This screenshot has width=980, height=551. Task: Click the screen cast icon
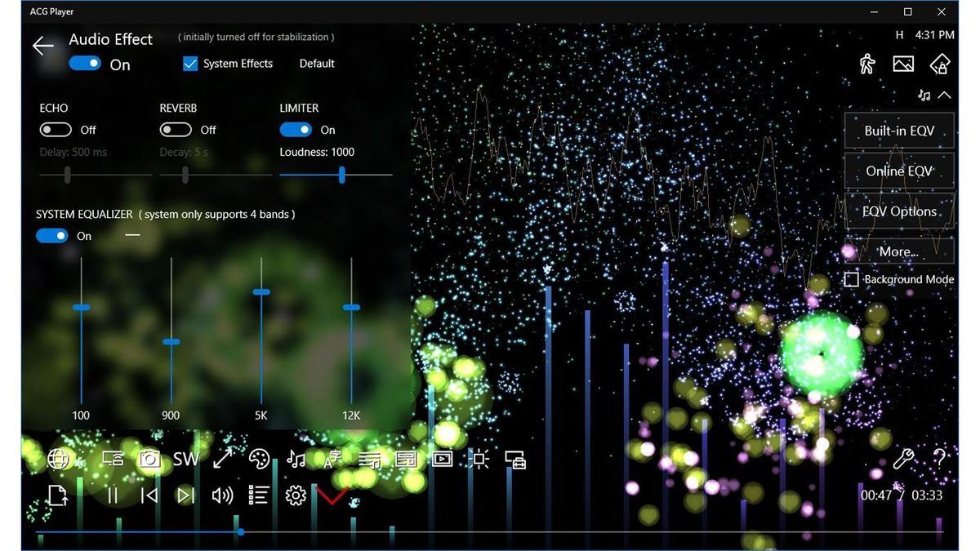(x=114, y=459)
